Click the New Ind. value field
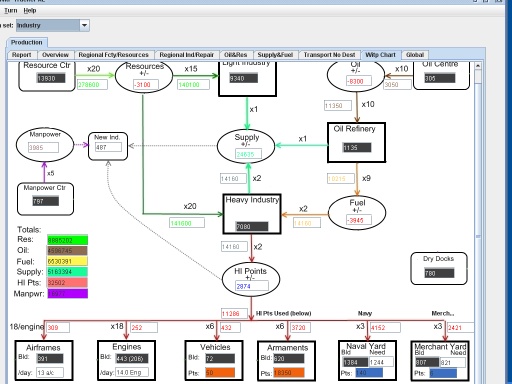 click(x=108, y=147)
